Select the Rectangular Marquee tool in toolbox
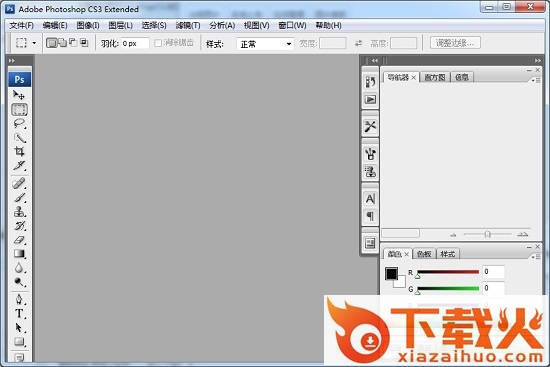550x367 pixels. (19, 109)
